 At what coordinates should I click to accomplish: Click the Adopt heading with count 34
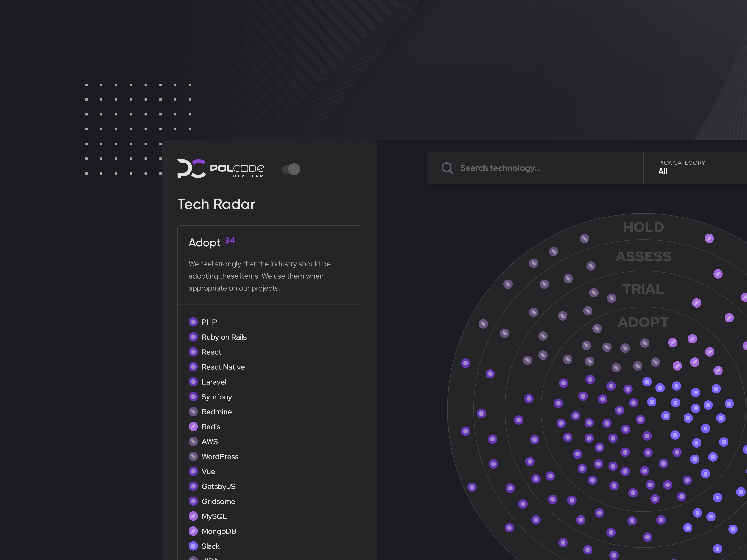coord(212,242)
